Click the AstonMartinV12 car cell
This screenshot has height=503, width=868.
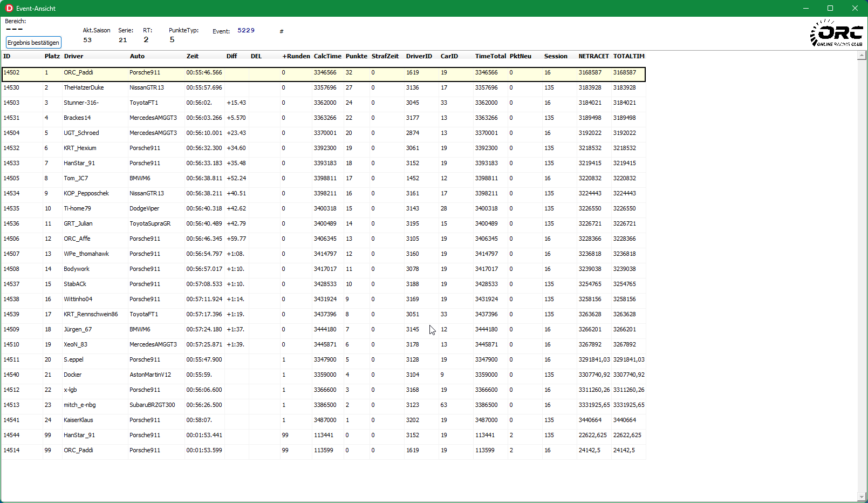150,375
